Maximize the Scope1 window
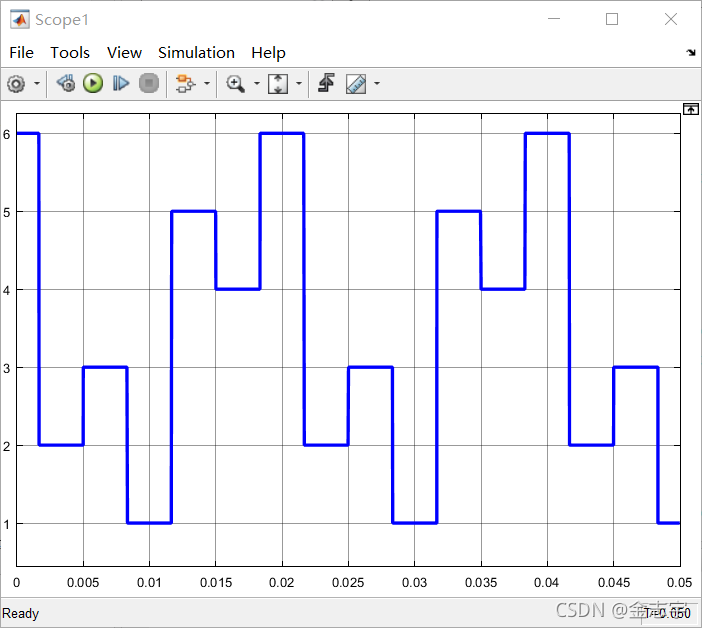 tap(612, 19)
